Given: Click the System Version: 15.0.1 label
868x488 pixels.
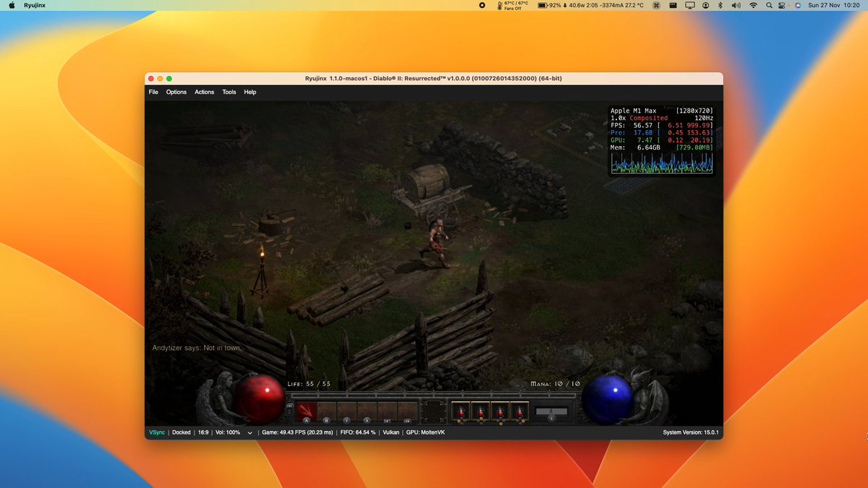Looking at the screenshot, I should coord(691,432).
